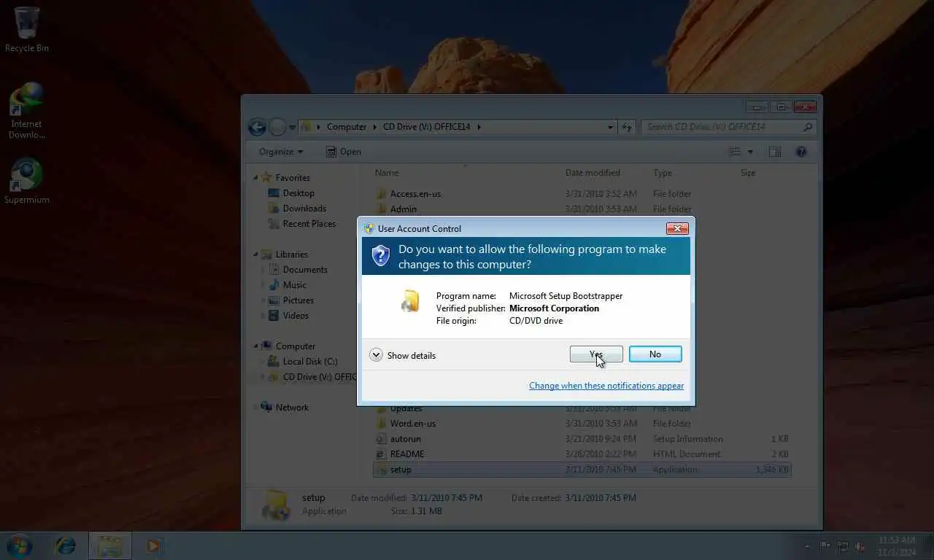Open the view options dropdown arrow
Viewport: 934px width, 560px height.
pos(750,152)
